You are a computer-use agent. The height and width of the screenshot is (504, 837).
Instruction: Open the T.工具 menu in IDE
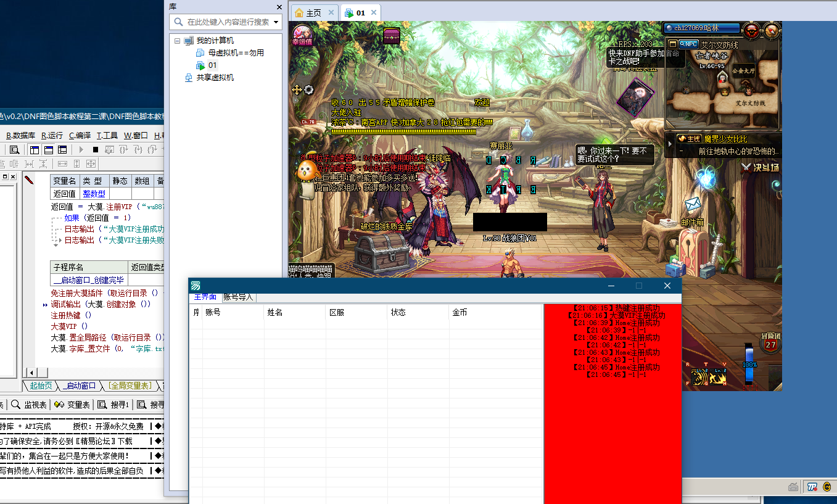(107, 136)
